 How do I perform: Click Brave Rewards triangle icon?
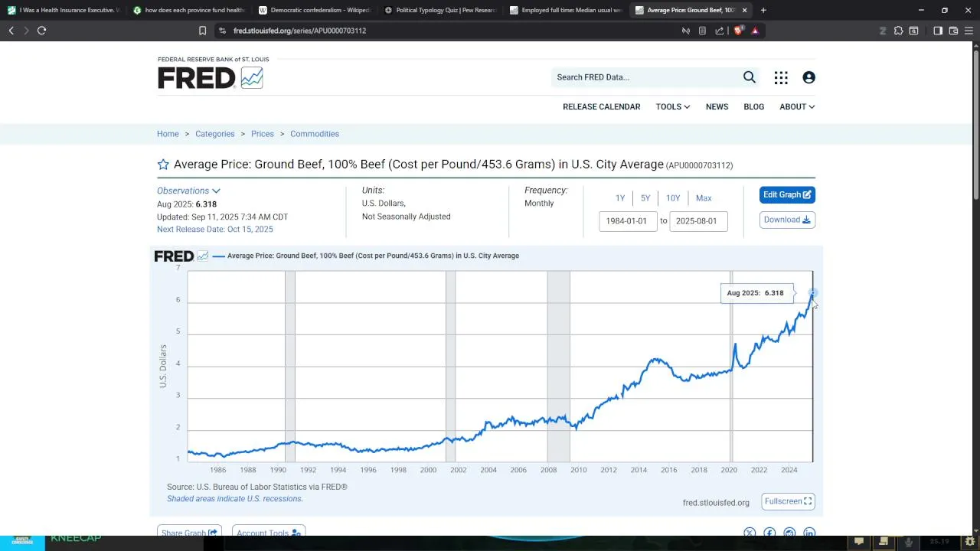click(755, 31)
